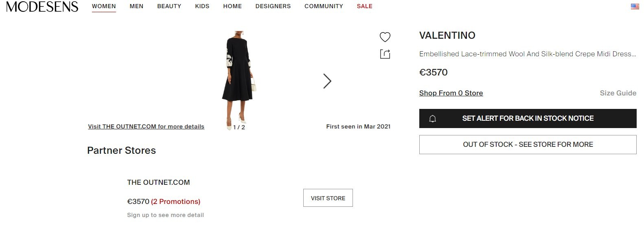The width and height of the screenshot is (644, 228).
Task: Open the Community menu
Action: point(324,6)
